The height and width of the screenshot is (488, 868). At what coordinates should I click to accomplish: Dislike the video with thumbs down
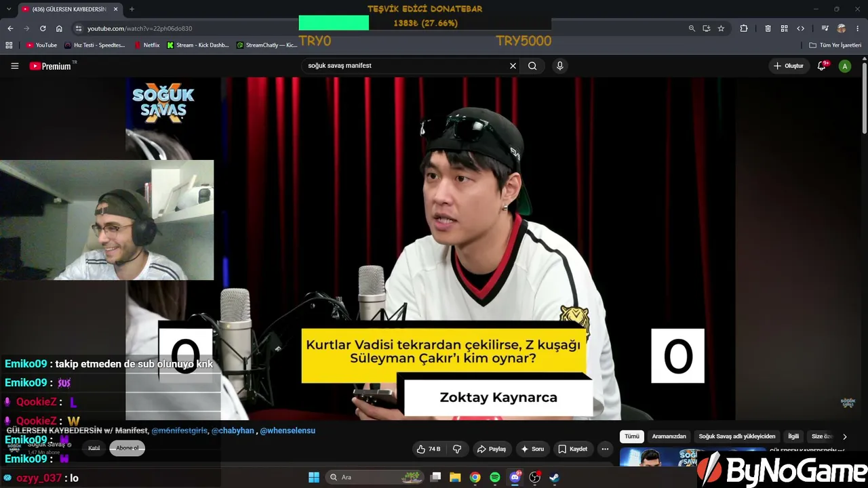457,449
